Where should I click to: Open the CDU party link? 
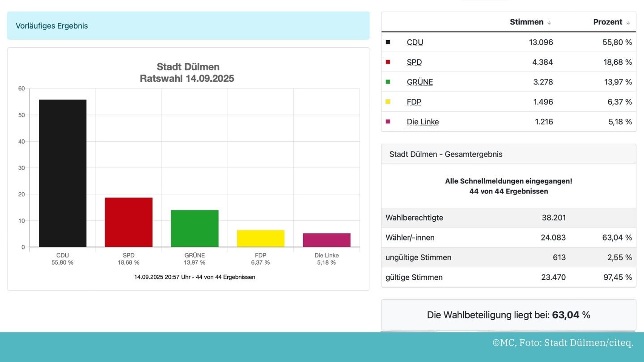[415, 42]
